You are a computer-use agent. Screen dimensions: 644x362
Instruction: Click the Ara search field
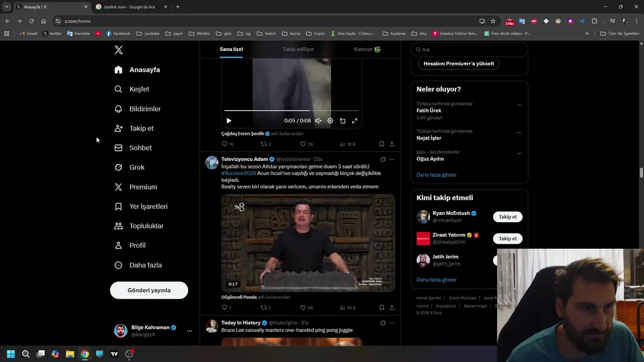click(x=469, y=49)
